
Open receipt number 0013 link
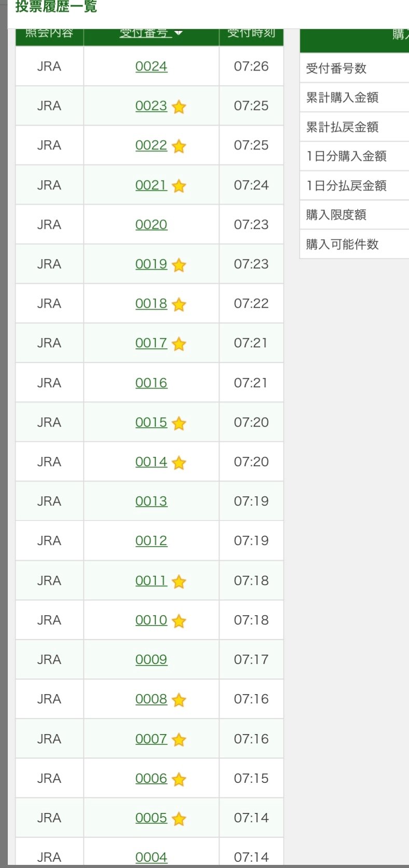point(151,501)
